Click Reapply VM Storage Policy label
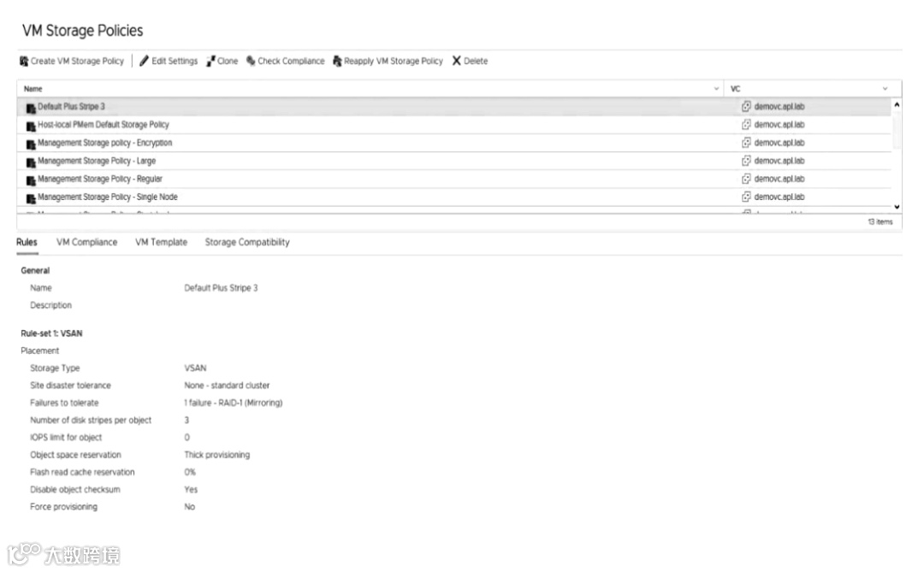 tap(393, 62)
